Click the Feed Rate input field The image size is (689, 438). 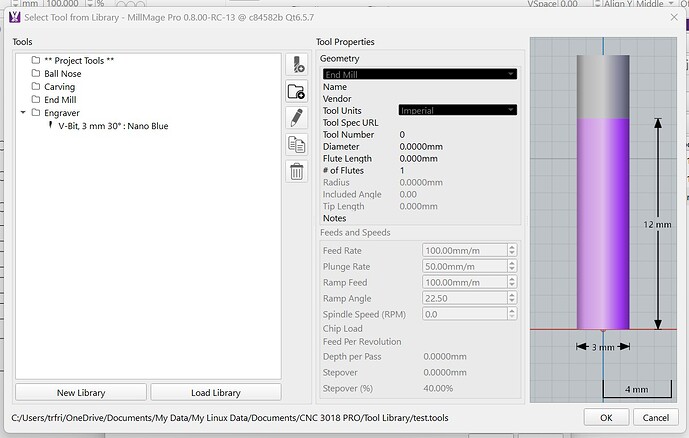(x=463, y=250)
